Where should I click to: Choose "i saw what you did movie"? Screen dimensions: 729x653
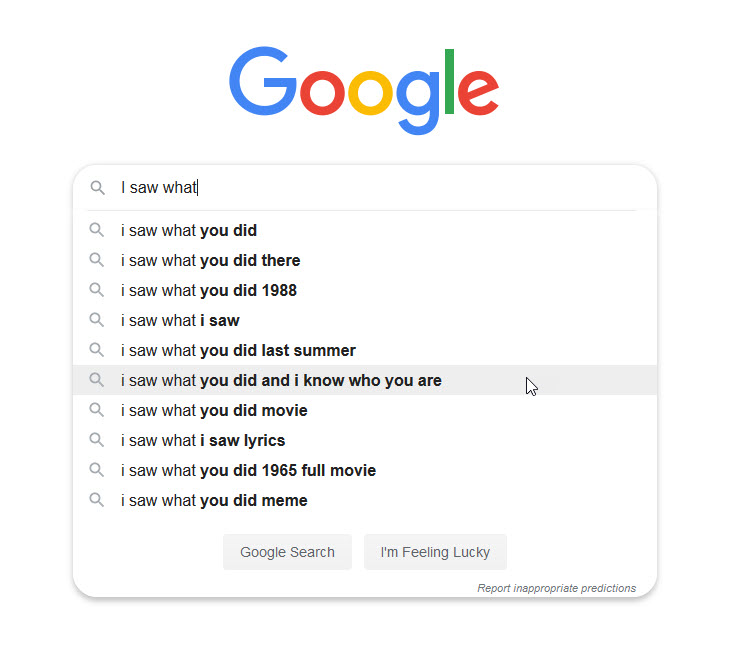214,410
